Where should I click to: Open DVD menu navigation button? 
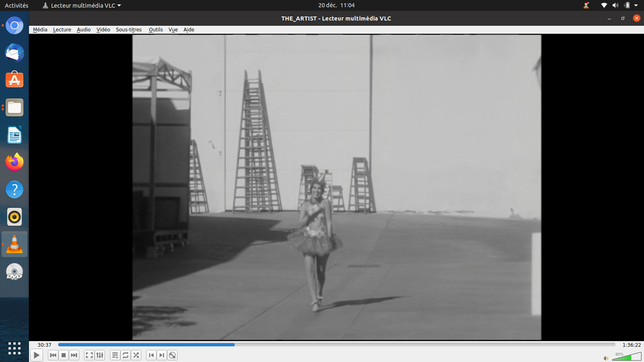pos(172,355)
